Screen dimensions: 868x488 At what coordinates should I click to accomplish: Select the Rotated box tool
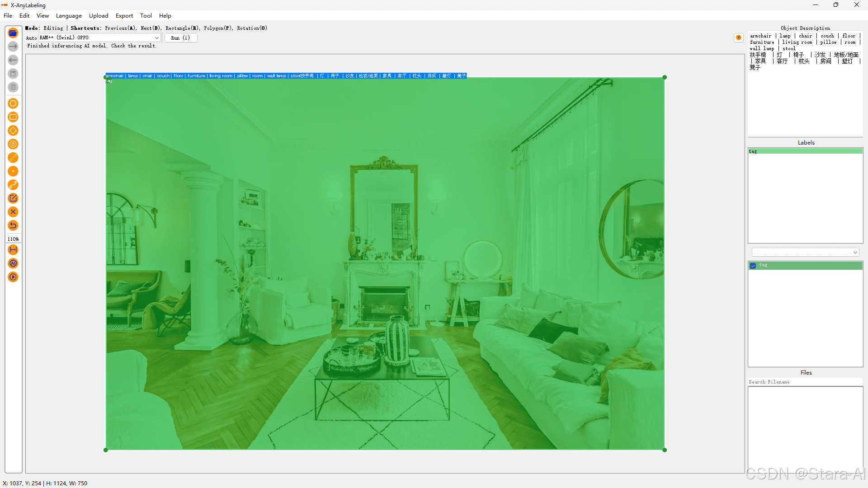tap(13, 131)
